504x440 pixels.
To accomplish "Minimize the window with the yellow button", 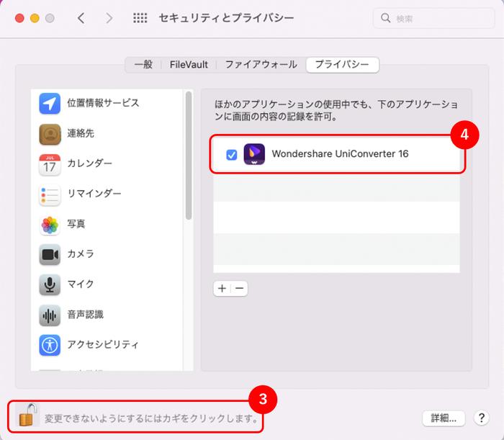I will click(35, 18).
